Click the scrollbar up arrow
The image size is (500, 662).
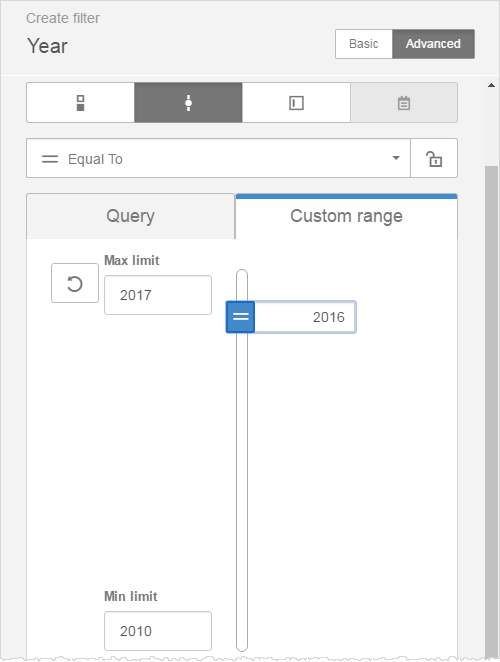tap(491, 85)
